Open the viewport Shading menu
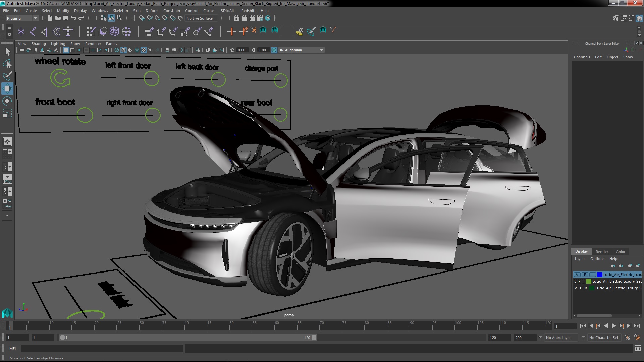 point(39,44)
